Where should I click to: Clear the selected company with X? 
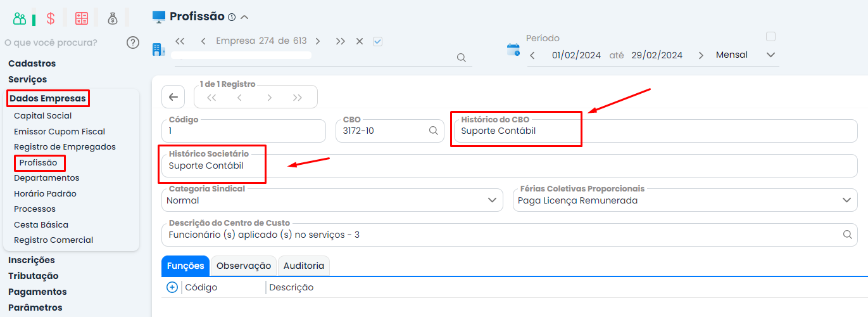360,41
